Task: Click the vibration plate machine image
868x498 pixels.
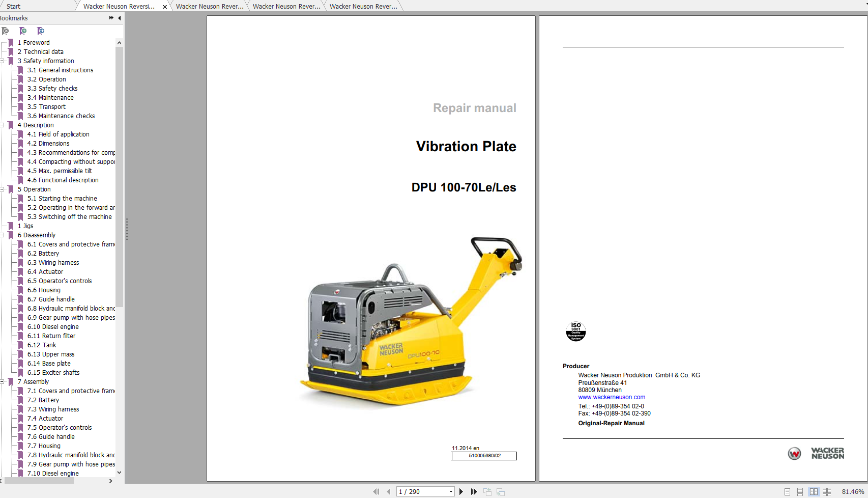Action: click(x=411, y=322)
